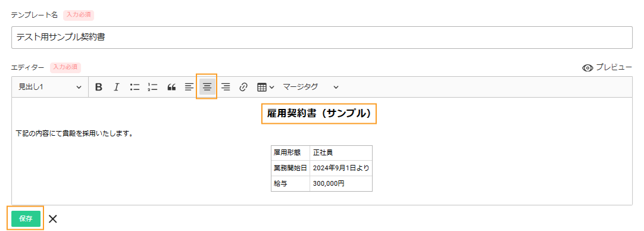This screenshot has width=644, height=231.
Task: Align text to the left
Action: click(189, 87)
